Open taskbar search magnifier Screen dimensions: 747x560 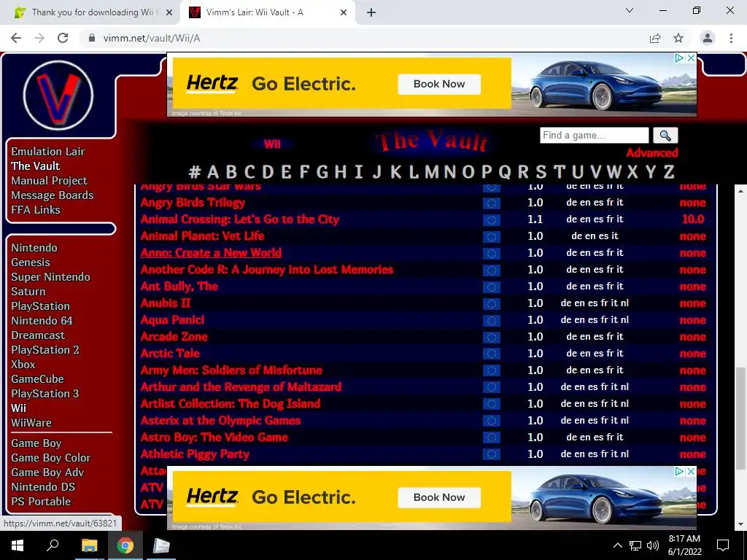[x=53, y=545]
